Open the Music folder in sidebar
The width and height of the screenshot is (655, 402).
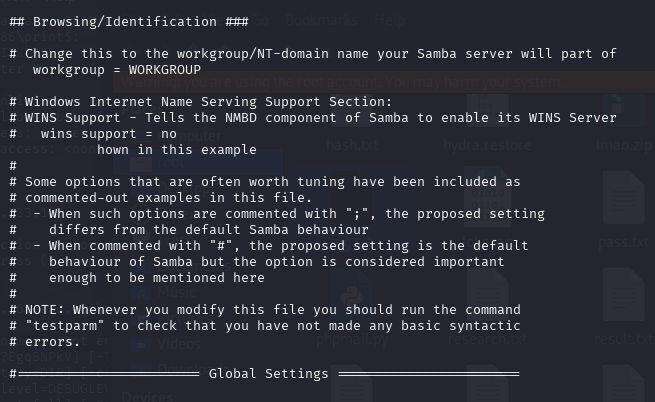176,291
